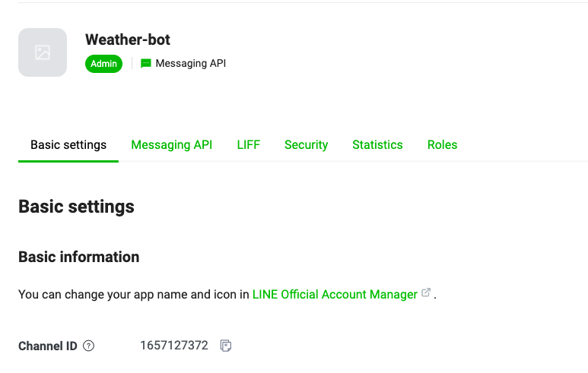Open the Roles tab

[442, 145]
